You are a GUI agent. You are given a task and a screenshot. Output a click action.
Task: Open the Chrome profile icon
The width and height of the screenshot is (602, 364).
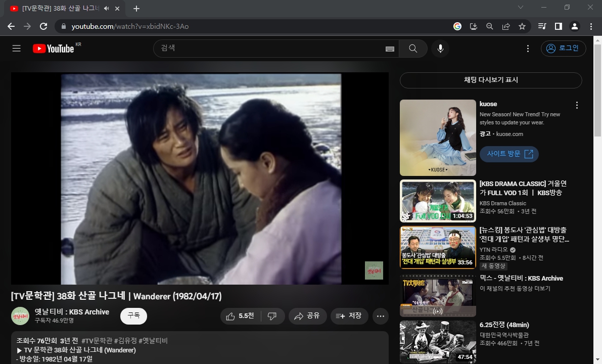coord(575,26)
